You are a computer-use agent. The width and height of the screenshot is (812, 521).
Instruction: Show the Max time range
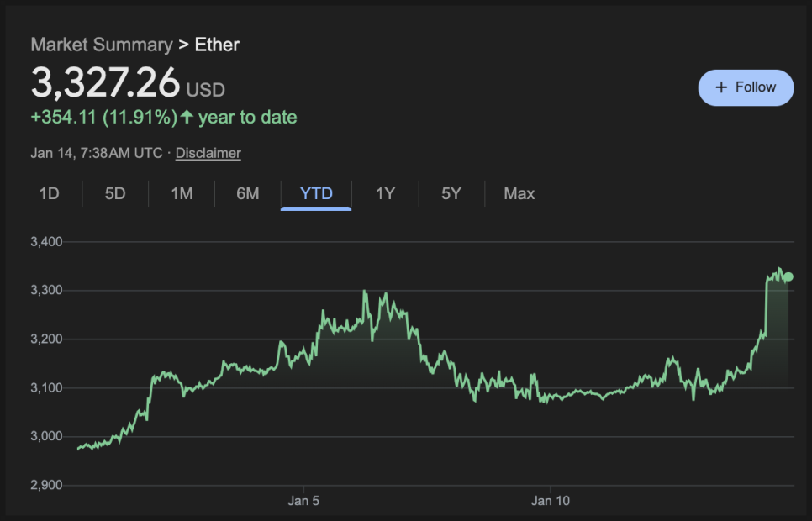[519, 194]
